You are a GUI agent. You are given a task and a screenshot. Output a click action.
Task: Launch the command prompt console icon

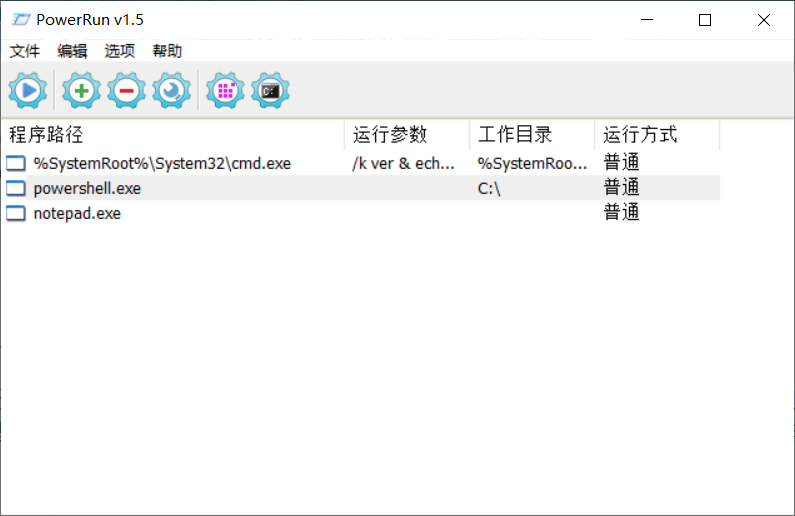[x=270, y=91]
